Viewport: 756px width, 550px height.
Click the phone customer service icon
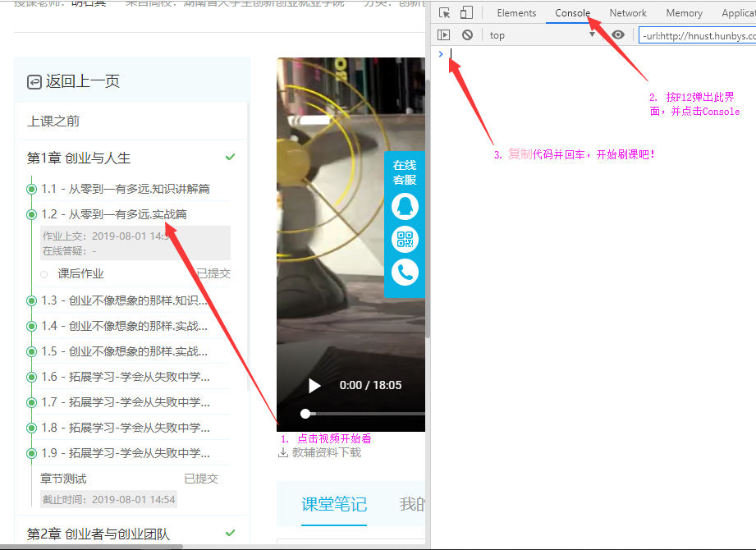[405, 273]
